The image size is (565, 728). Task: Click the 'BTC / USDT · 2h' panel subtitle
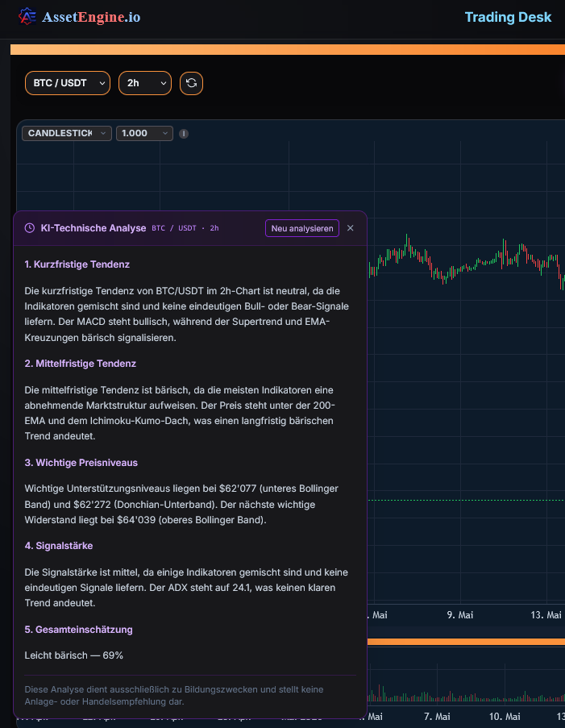pyautogui.click(x=185, y=228)
